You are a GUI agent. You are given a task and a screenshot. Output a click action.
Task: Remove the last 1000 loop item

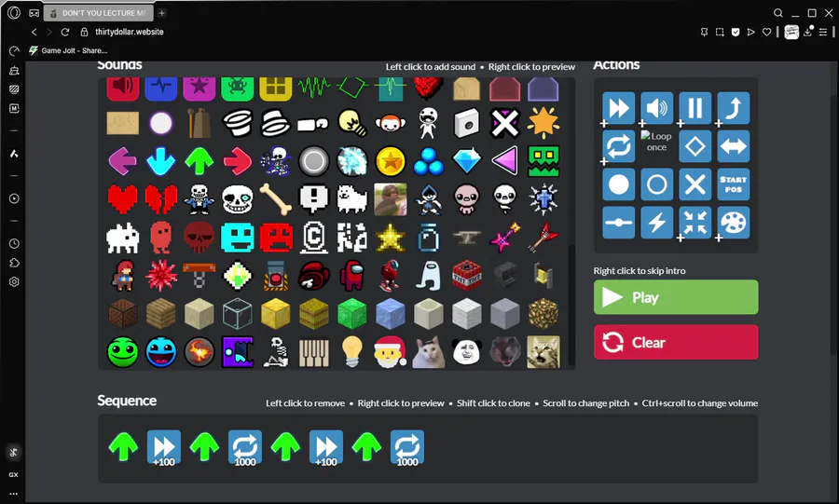click(407, 447)
